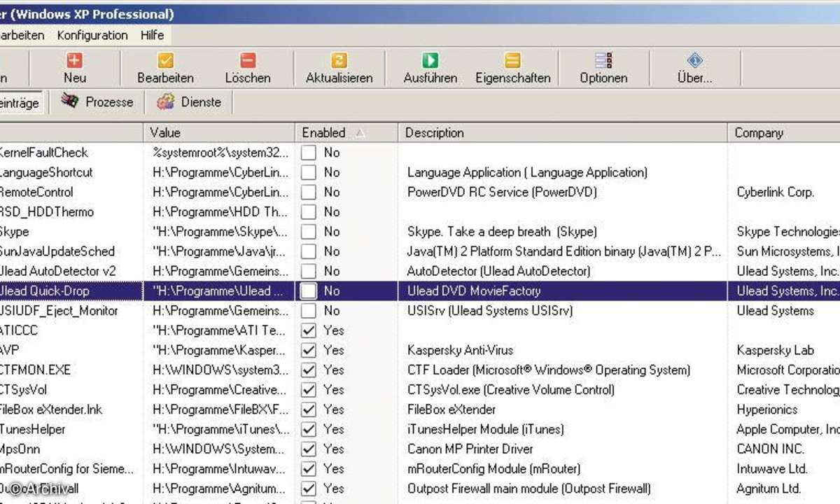Click the Neu toolbar icon
Viewport: 840px width, 504px height.
[x=74, y=61]
